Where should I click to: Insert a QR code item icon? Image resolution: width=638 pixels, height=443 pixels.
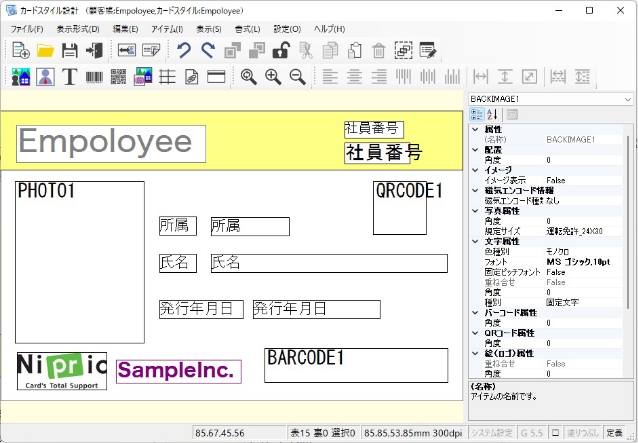coord(118,76)
